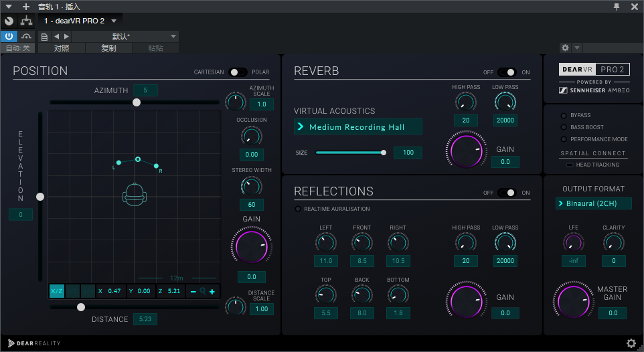Open the Binaural (2CH) output format dropdown
The width and height of the screenshot is (644, 352).
click(x=594, y=203)
